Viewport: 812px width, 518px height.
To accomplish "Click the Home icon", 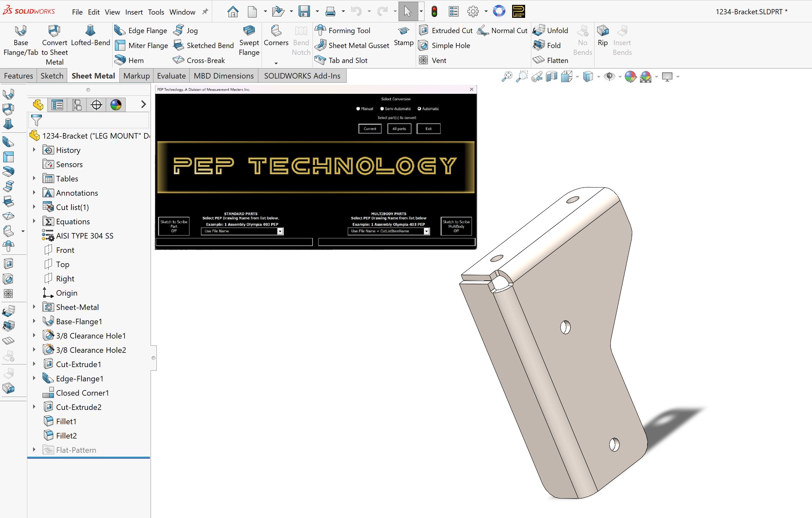I will (x=233, y=11).
